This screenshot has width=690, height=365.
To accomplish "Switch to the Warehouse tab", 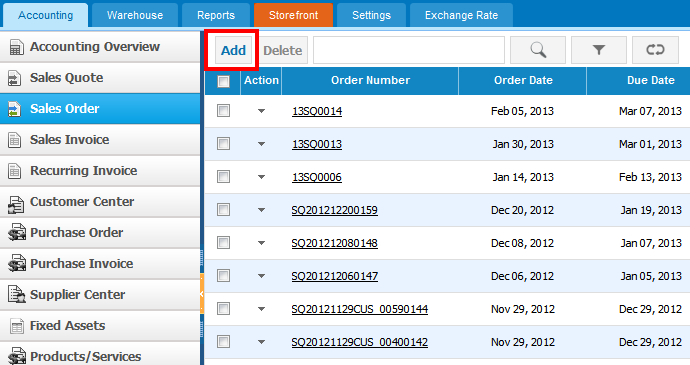I will [x=135, y=15].
